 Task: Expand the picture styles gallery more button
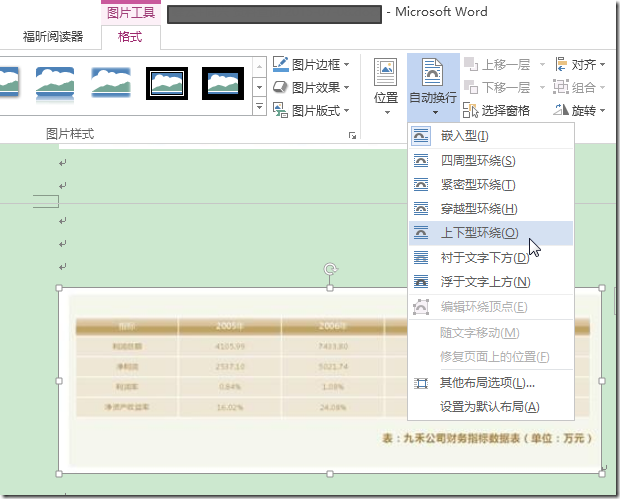click(x=259, y=106)
